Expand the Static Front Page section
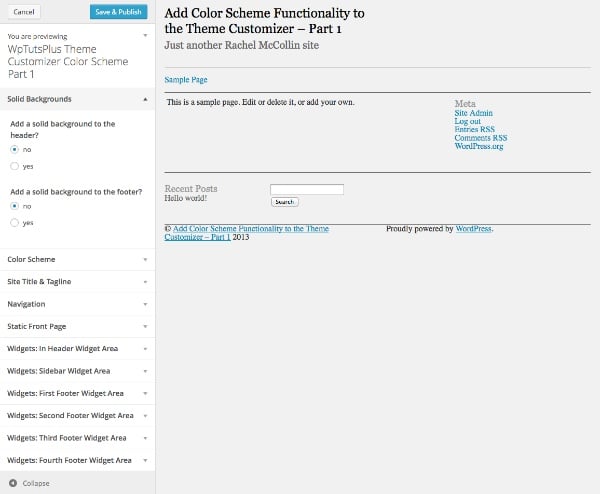 (78, 326)
